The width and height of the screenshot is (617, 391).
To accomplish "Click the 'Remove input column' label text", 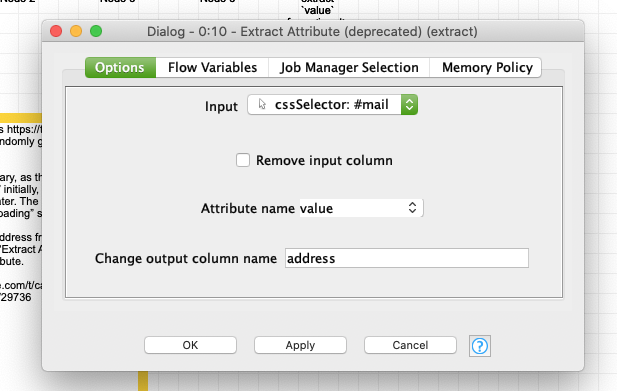I will pos(324,160).
